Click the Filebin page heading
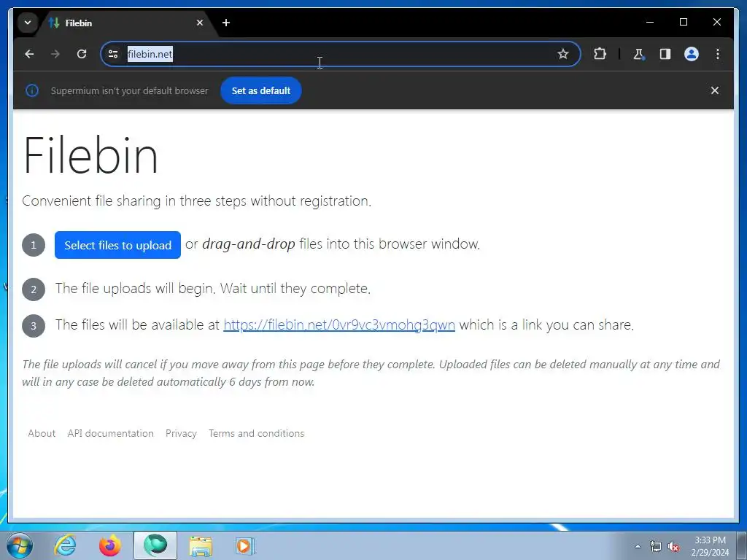Viewport: 747px width, 560px height. click(x=90, y=155)
